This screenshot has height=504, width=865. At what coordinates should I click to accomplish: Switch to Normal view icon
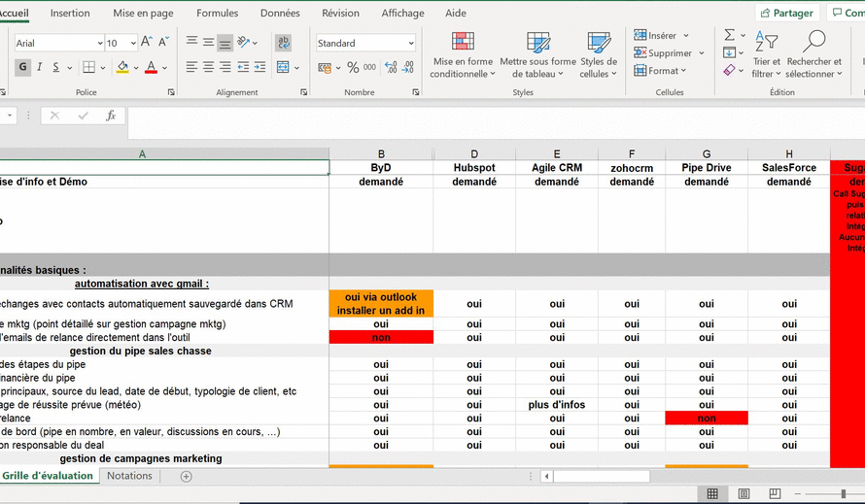click(x=712, y=493)
